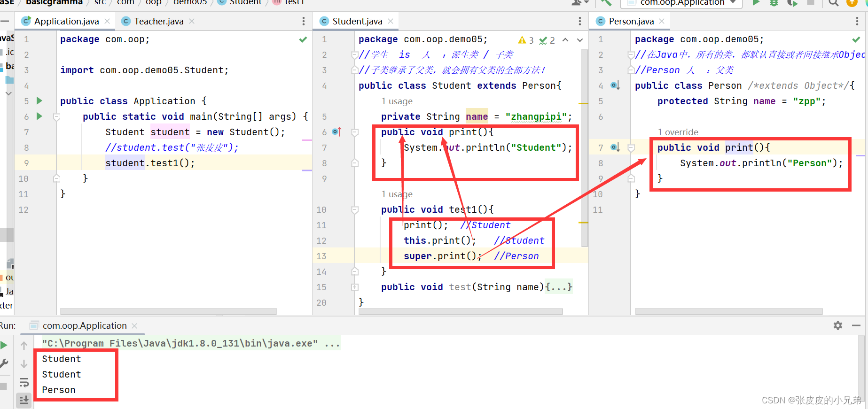The width and height of the screenshot is (868, 409).
Task: Close the Student.java tab
Action: click(x=391, y=21)
